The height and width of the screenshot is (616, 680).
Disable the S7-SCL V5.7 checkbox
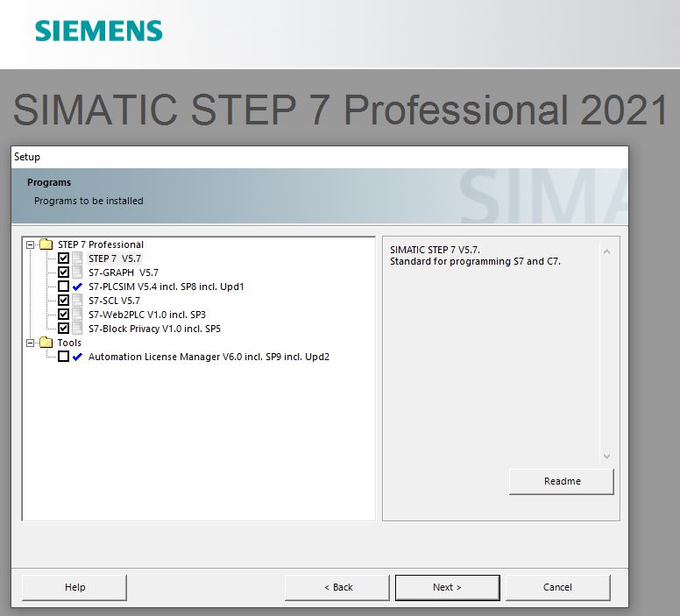click(63, 301)
